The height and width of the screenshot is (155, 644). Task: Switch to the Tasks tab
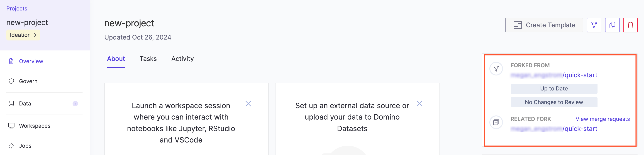pyautogui.click(x=148, y=59)
